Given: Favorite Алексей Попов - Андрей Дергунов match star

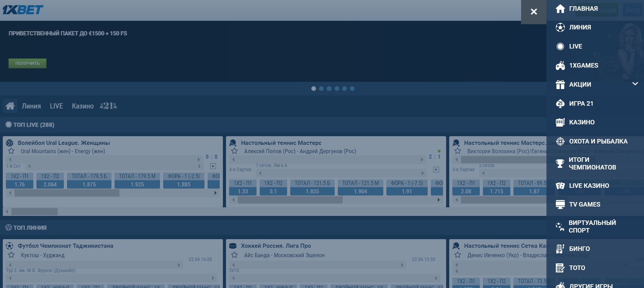Looking at the screenshot, I should (234, 151).
